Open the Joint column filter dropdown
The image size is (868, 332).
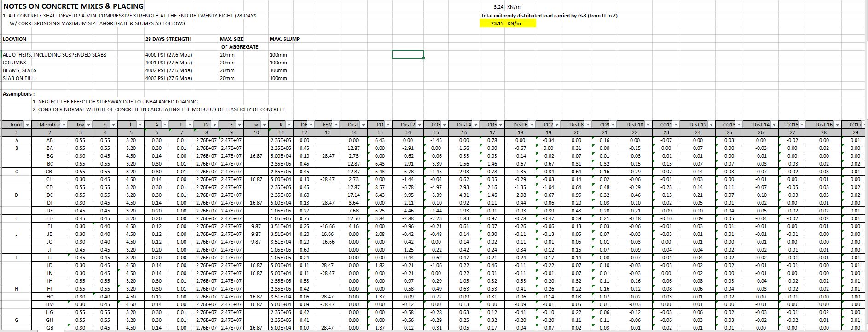[x=27, y=125]
